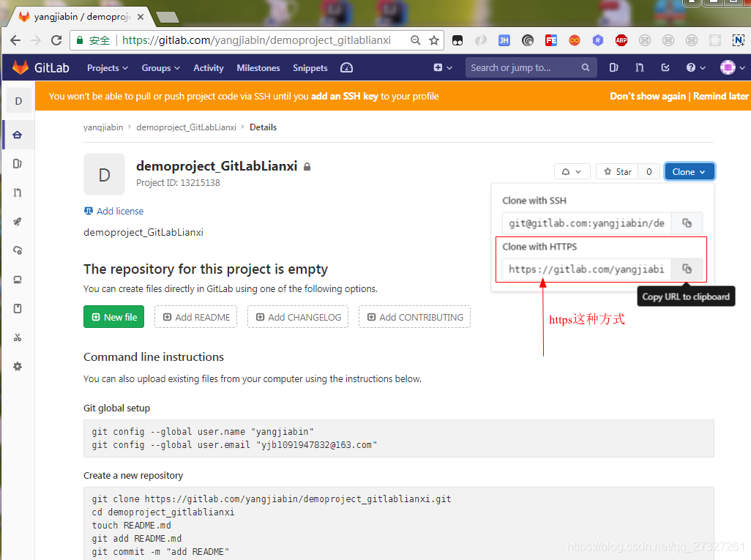751x560 pixels.
Task: Click Add CONTRIBUTING button
Action: point(415,317)
